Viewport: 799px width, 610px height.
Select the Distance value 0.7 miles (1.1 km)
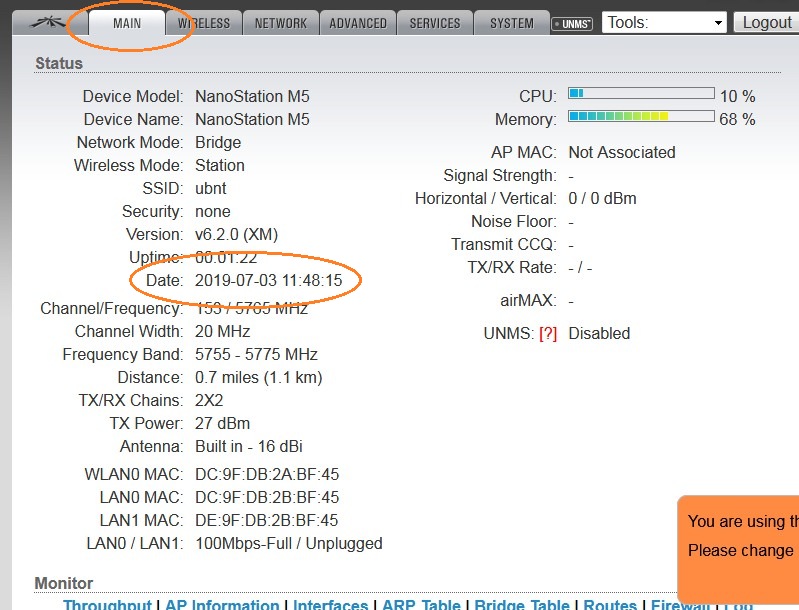pos(258,377)
